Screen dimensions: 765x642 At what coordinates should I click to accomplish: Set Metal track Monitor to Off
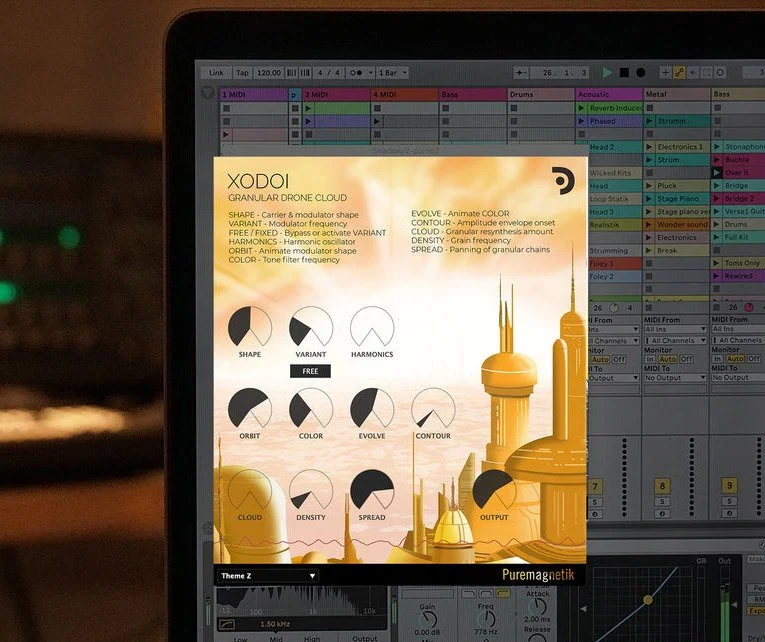point(687,359)
